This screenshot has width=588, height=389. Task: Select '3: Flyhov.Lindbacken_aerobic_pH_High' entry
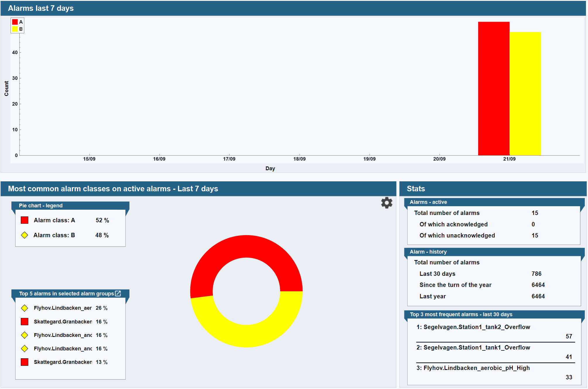pyautogui.click(x=473, y=368)
